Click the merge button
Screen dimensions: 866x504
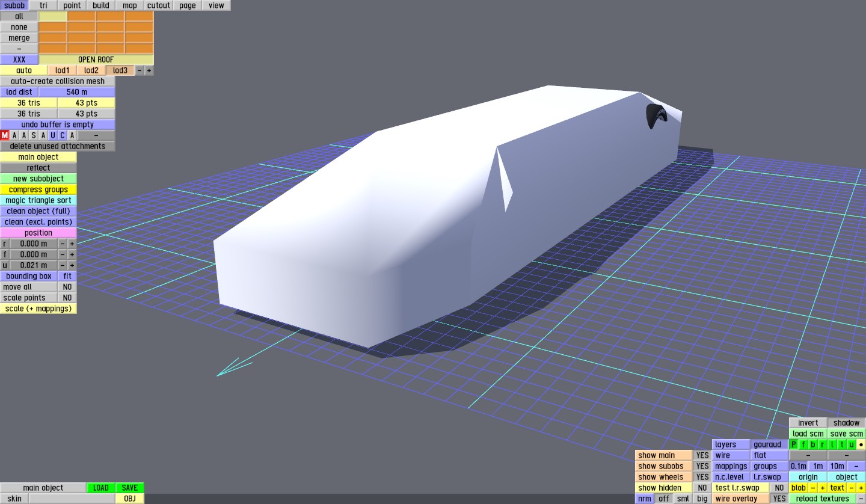[x=19, y=38]
